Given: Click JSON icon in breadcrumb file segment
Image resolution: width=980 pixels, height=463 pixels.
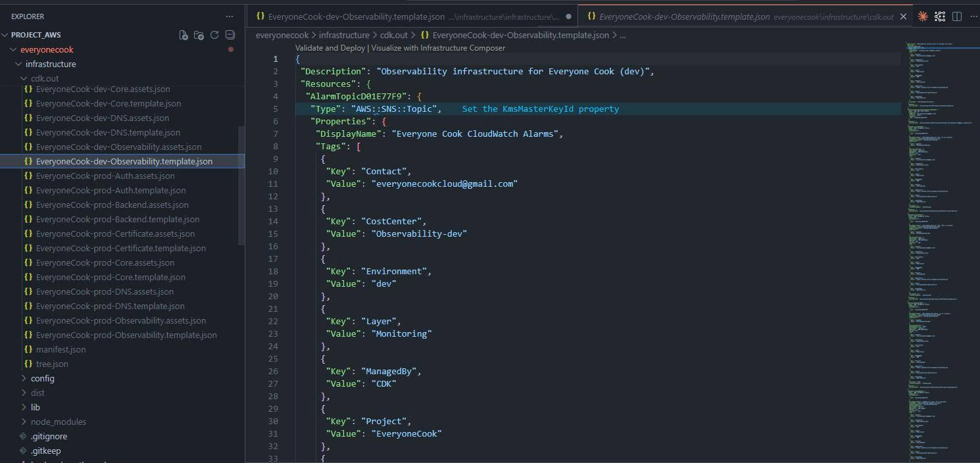Looking at the screenshot, I should tap(425, 35).
